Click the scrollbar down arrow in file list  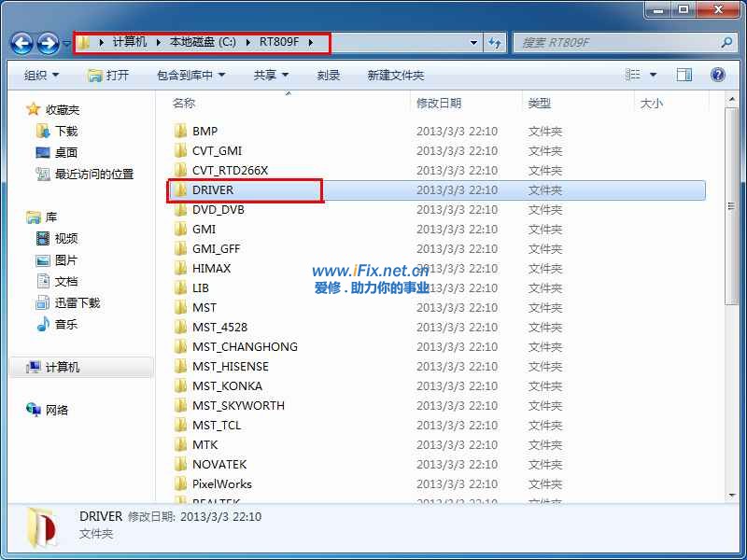pos(731,495)
